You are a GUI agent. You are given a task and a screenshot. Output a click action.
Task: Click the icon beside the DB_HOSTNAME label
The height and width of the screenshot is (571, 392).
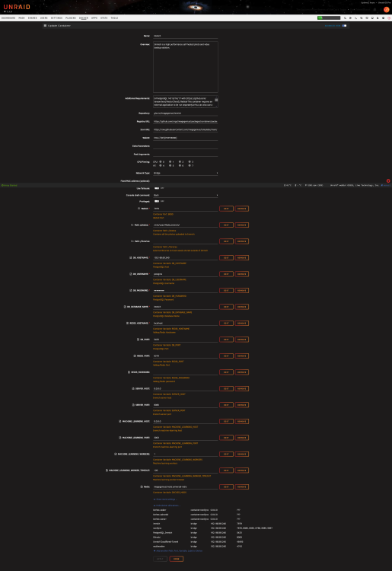click(131, 258)
